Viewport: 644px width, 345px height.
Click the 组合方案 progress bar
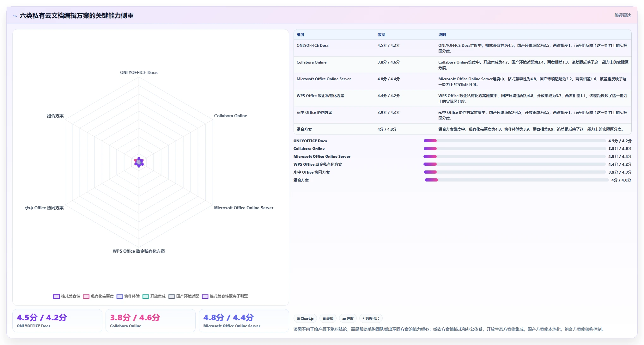tap(517, 180)
